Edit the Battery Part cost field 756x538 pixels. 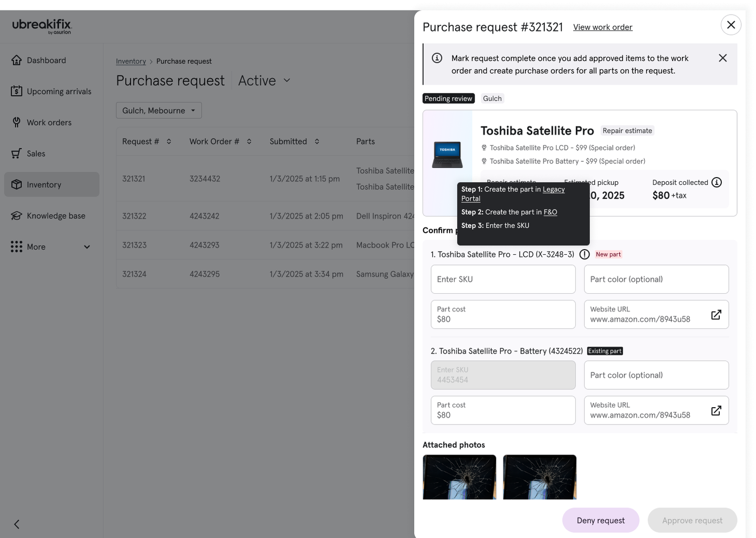503,410
